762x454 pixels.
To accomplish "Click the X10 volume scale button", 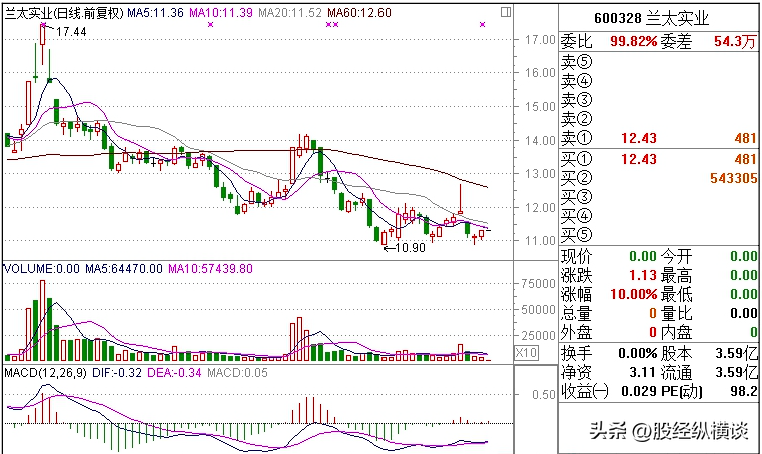I will (526, 353).
